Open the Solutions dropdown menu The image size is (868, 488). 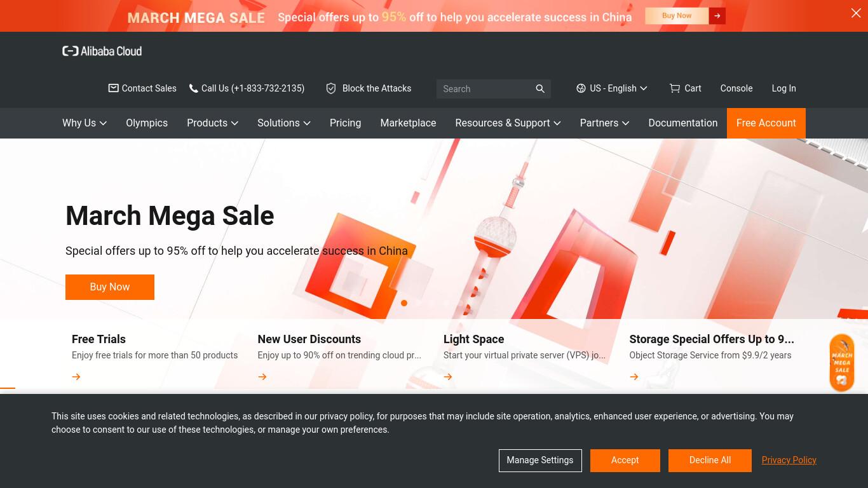pyautogui.click(x=283, y=123)
